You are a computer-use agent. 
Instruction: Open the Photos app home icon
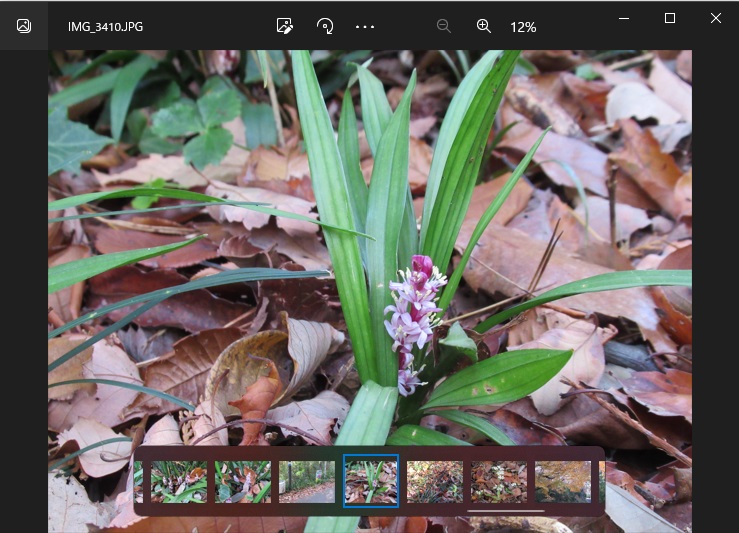click(24, 26)
